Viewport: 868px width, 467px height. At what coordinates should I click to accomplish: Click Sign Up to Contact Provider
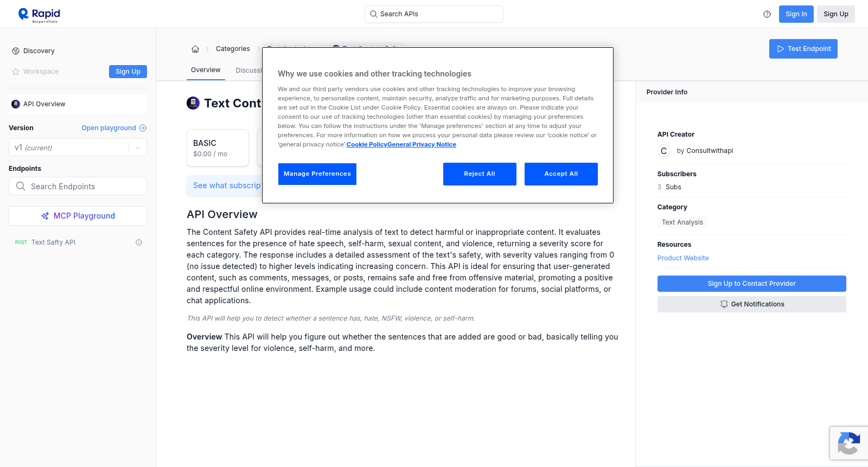(751, 284)
